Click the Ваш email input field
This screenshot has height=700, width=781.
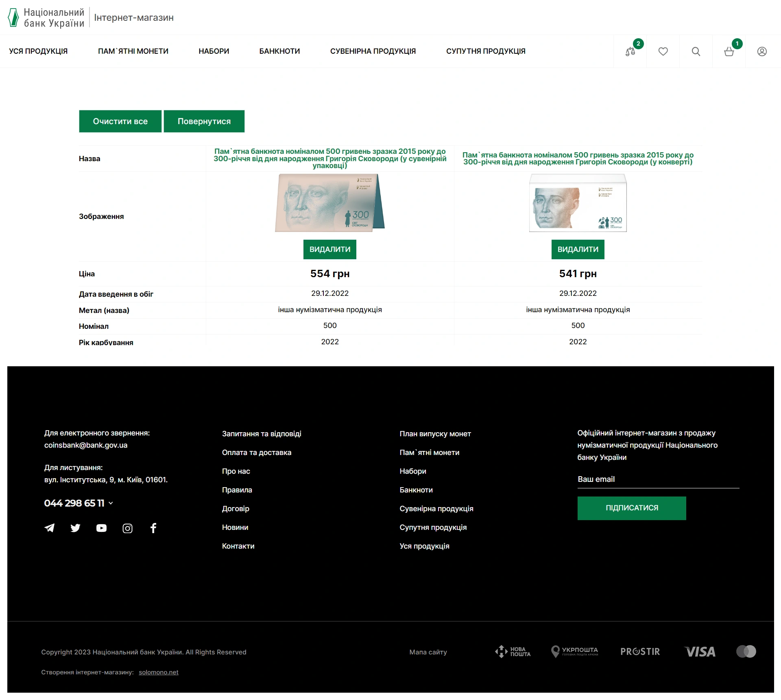click(x=658, y=479)
